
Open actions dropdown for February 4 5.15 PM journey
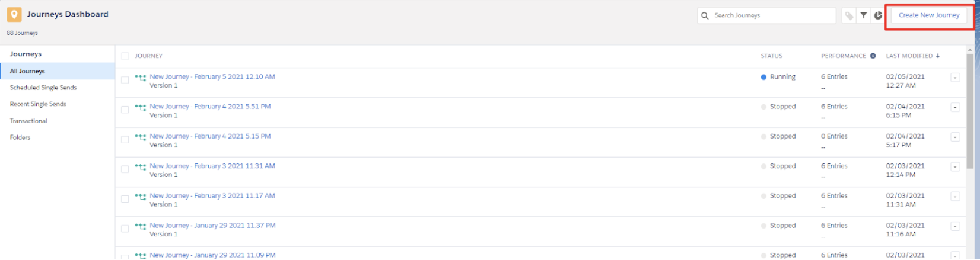[x=955, y=137]
